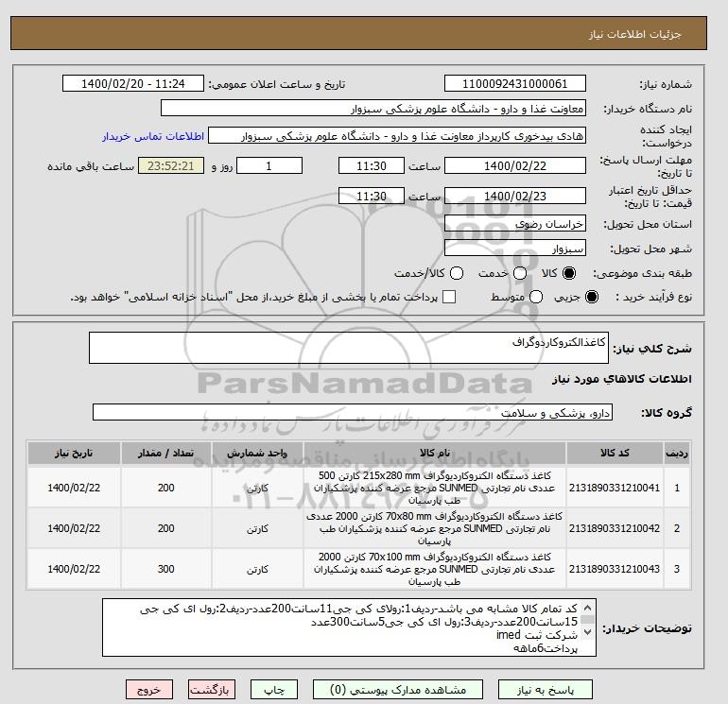Click the 70x80 mm paper item name
The width and height of the screenshot is (728, 704).
point(435,528)
